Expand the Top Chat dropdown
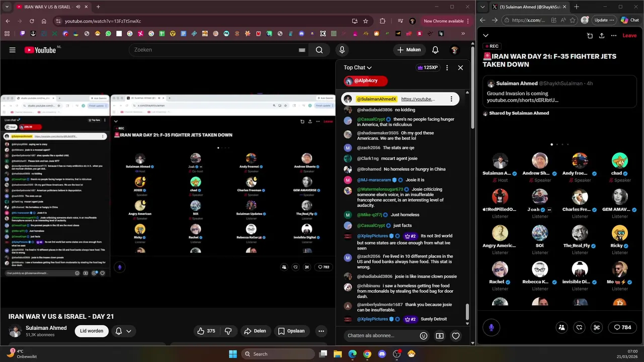The height and width of the screenshot is (362, 644). click(358, 67)
